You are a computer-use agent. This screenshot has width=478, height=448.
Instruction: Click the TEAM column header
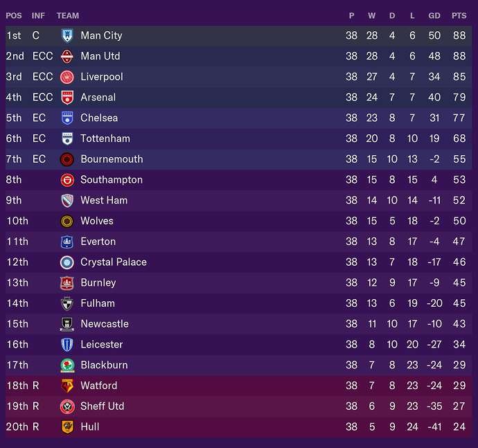point(68,15)
